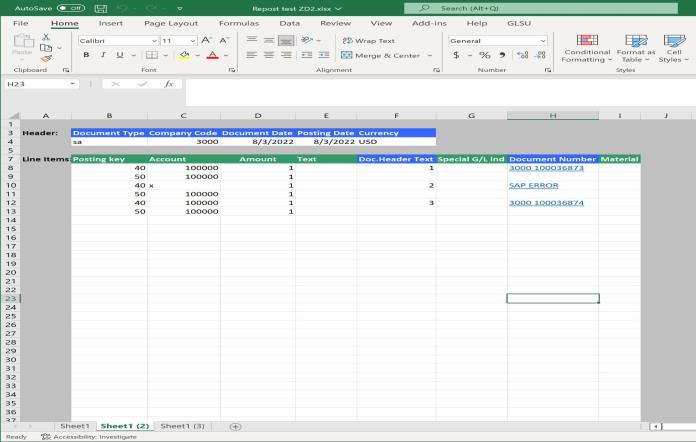Click the Format Painter brush icon
Screen dimensions: 696x442
coord(46,59)
